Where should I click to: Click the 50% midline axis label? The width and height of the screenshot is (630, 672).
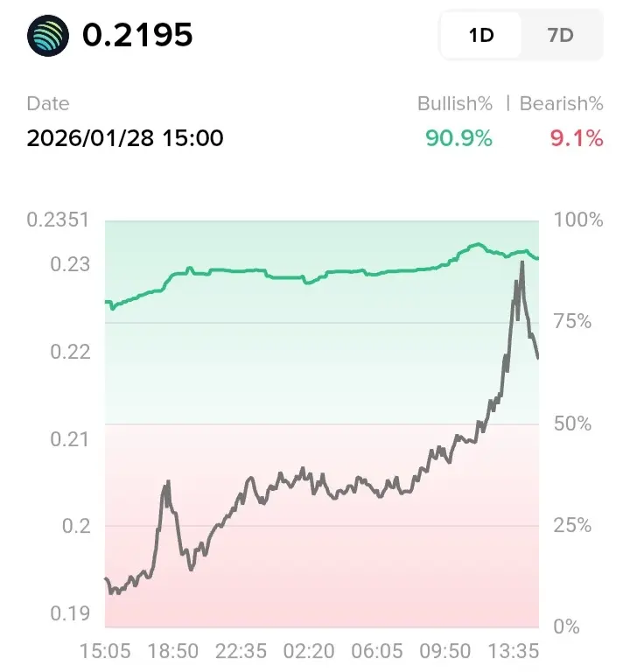point(572,423)
